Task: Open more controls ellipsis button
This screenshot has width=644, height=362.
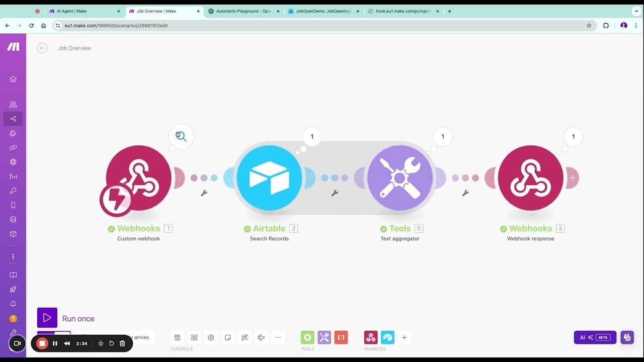Action: (x=278, y=337)
